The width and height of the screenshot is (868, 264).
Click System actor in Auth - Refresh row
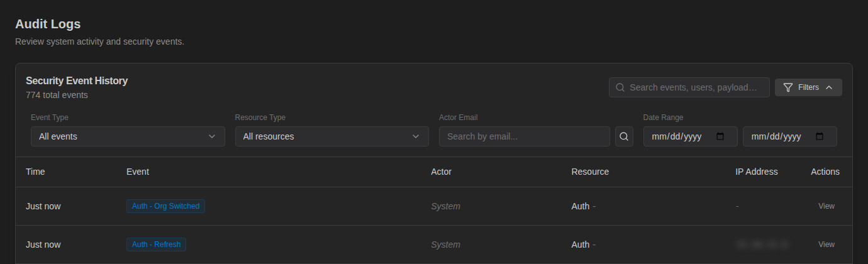coord(445,245)
